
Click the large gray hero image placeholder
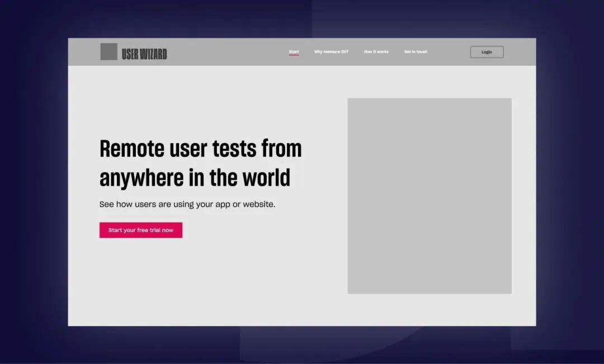pyautogui.click(x=430, y=196)
